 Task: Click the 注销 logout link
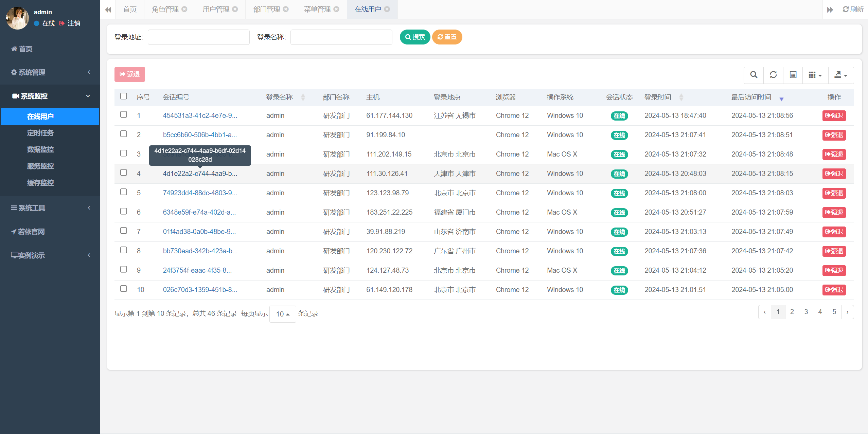pyautogui.click(x=70, y=23)
